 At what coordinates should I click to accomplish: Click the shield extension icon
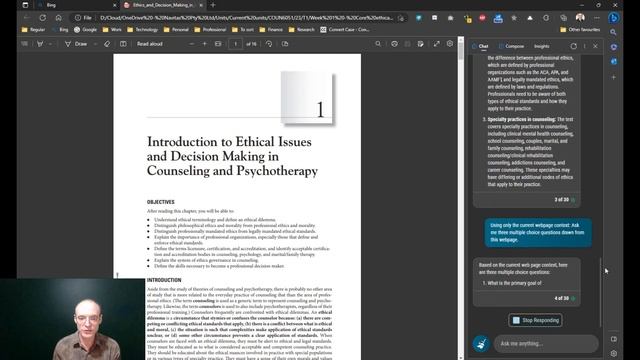[x=419, y=18]
